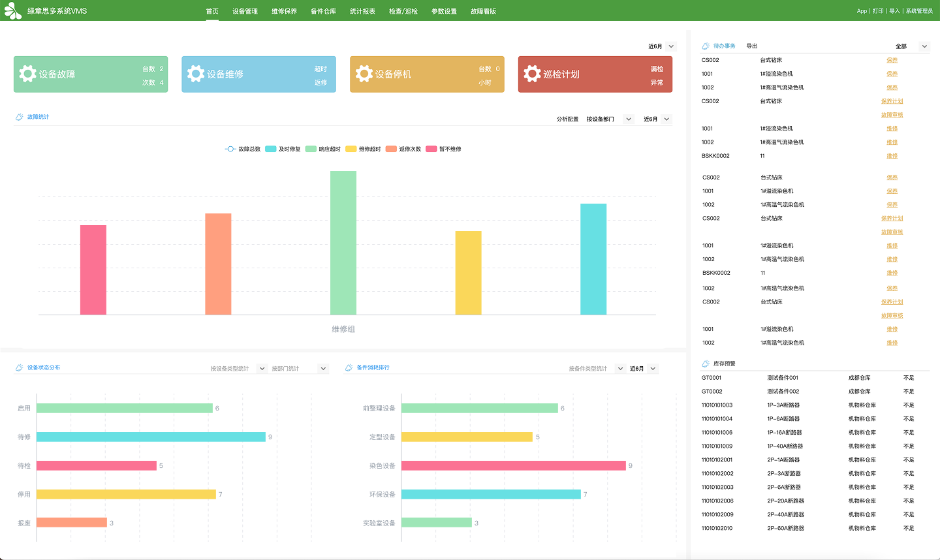Screen dimensions: 940x560
Task: Expand the 全部 filter dropdown in 待办事务
Action: click(x=911, y=46)
